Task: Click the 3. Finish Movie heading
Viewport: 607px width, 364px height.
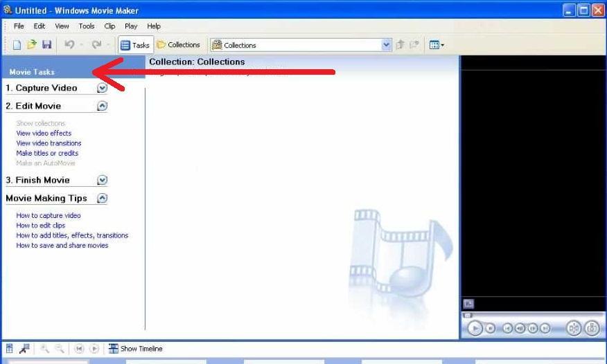Action: 37,180
